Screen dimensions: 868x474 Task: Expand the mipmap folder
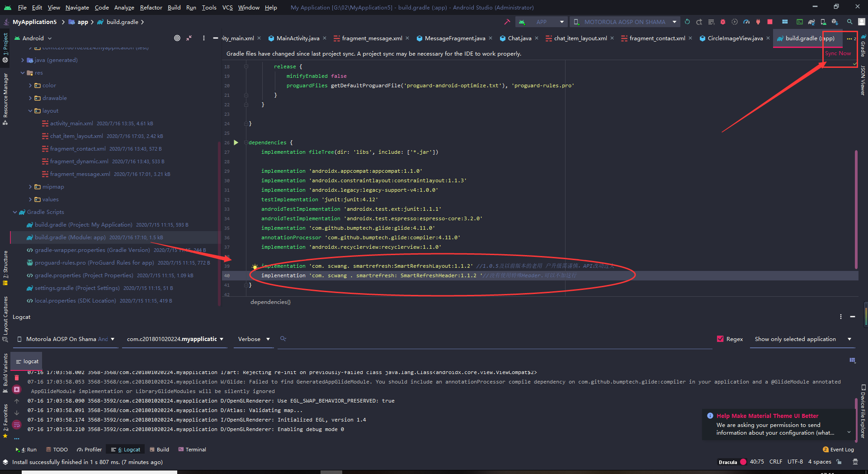point(30,187)
